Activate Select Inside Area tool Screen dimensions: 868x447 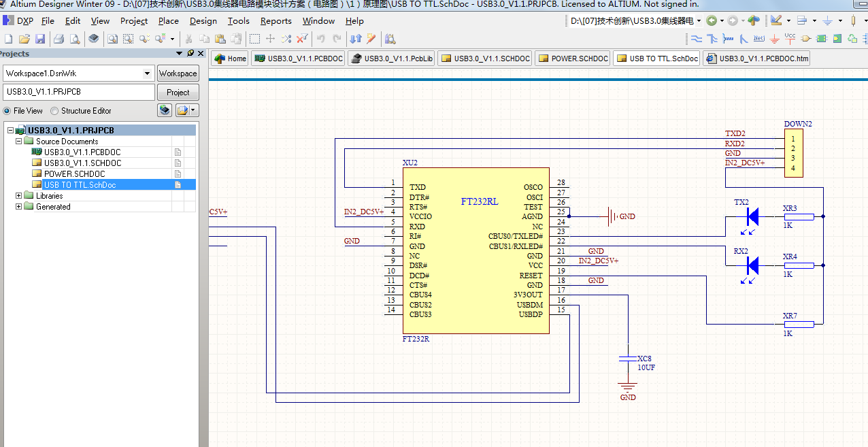254,39
